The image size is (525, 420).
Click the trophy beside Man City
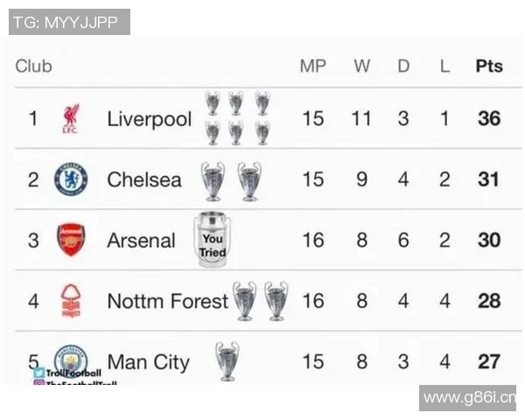click(x=227, y=360)
